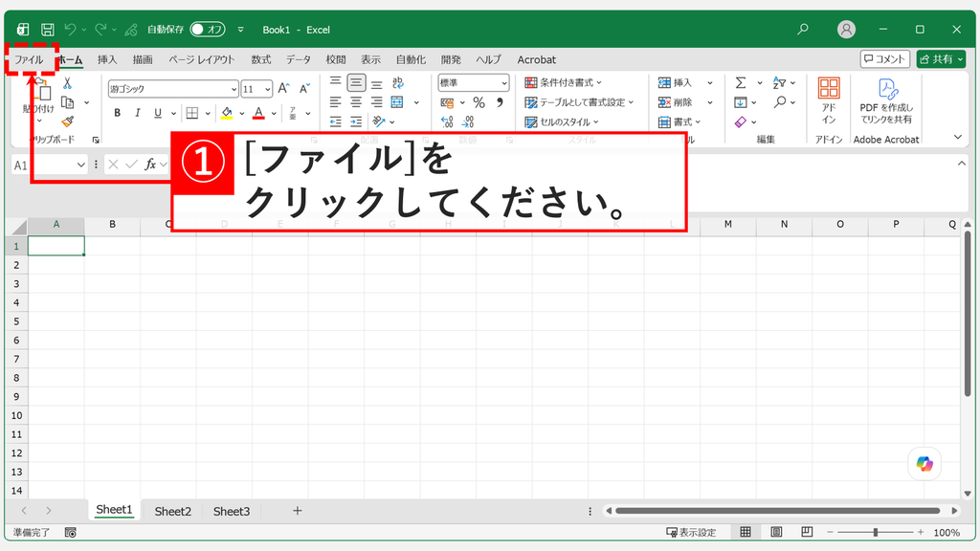Open 条件付き書式 conditional formatting
The height and width of the screenshot is (551, 980).
[x=563, y=82]
